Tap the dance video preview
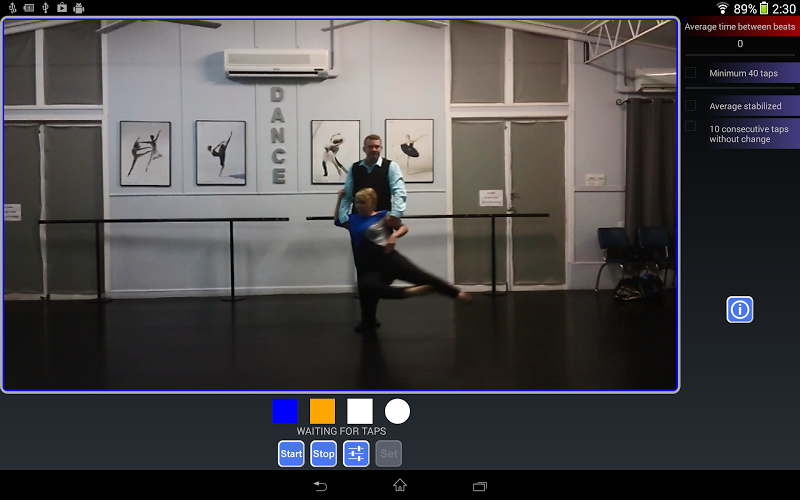 click(x=340, y=205)
